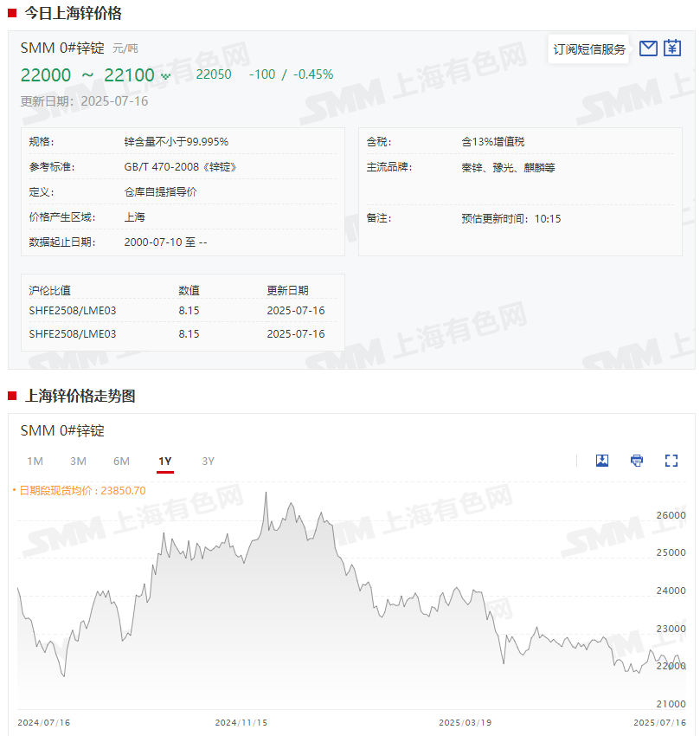Switch chart to 1M range
This screenshot has width=700, height=736.
35,462
